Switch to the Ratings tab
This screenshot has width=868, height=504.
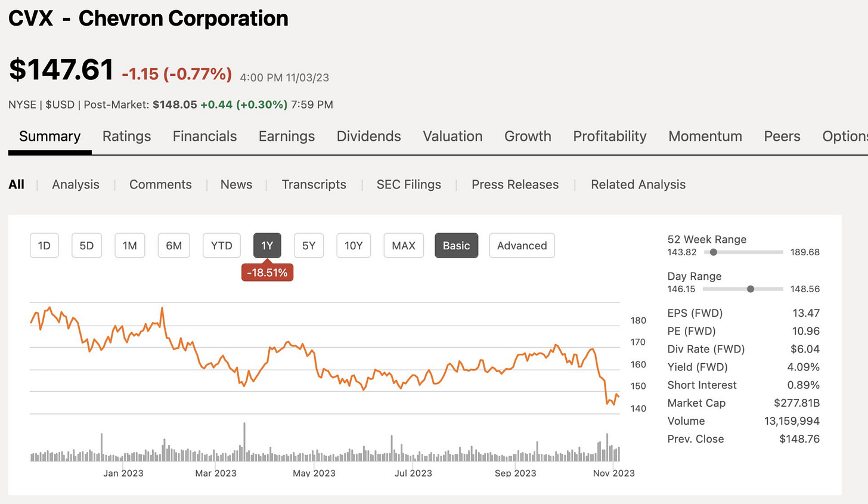126,137
